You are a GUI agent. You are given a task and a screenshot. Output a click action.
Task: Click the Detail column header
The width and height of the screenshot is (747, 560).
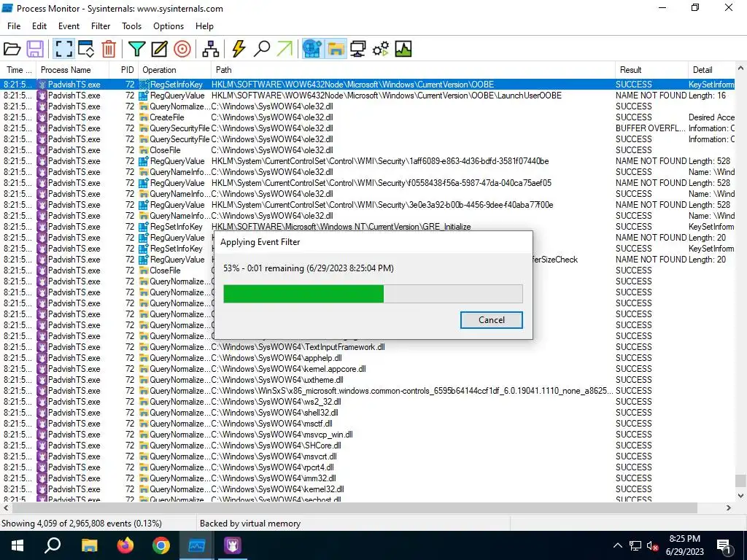[x=711, y=70]
